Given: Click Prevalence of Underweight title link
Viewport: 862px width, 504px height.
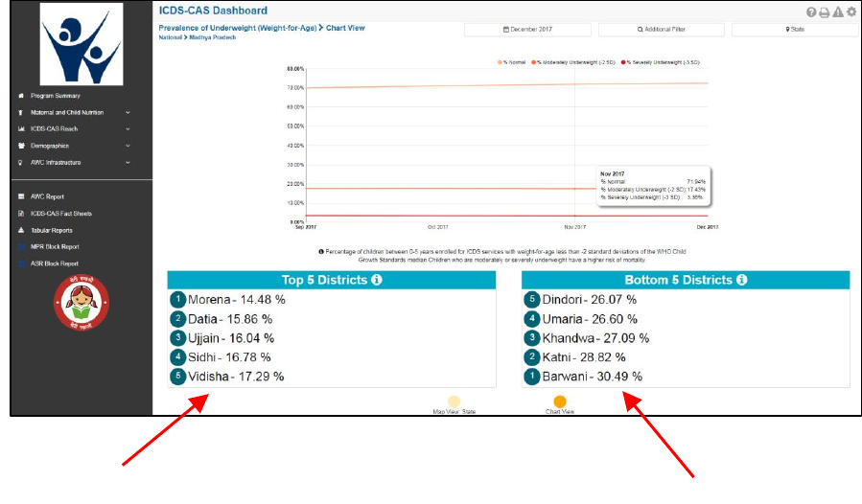Looking at the screenshot, I should pos(238,28).
